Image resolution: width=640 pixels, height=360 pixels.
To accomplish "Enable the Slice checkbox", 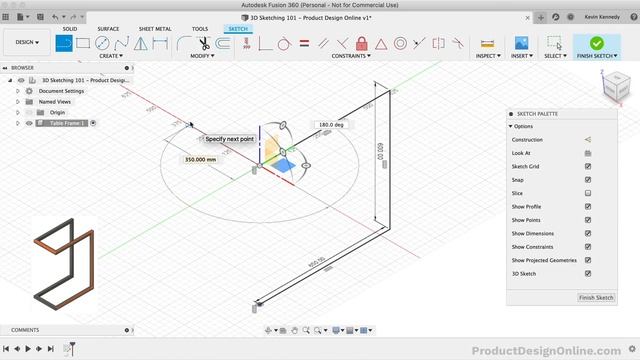I will [588, 193].
